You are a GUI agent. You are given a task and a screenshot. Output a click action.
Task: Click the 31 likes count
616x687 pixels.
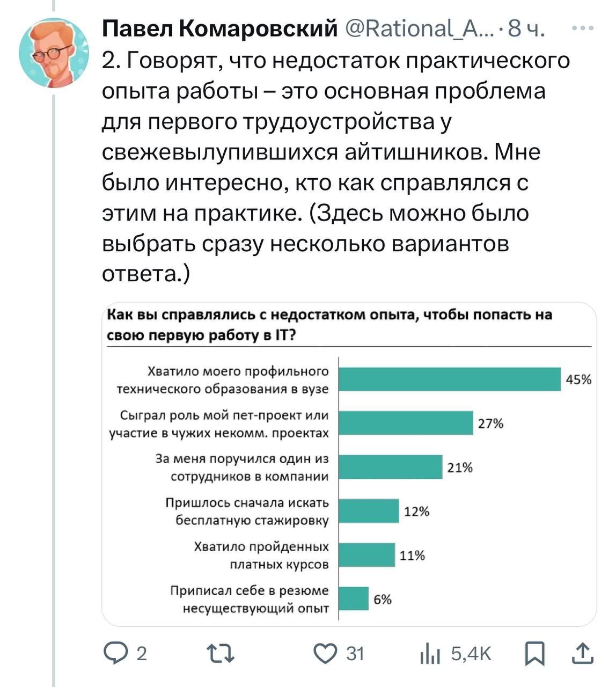click(355, 653)
